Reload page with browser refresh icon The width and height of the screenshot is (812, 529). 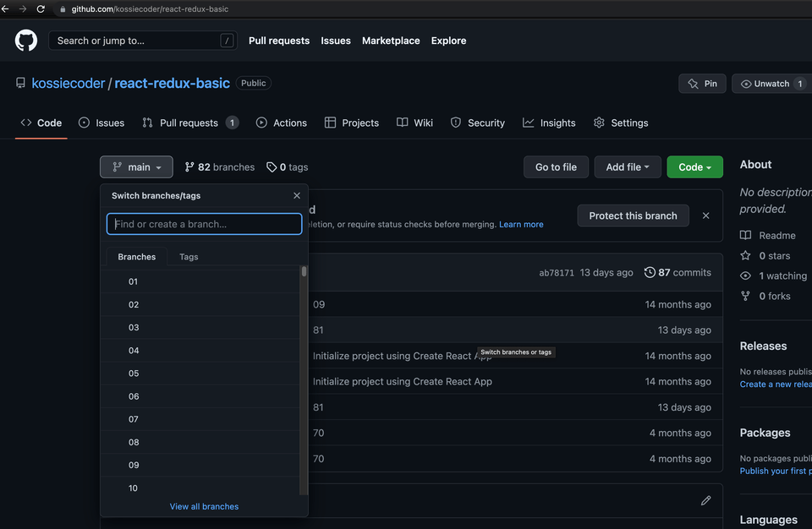point(40,8)
